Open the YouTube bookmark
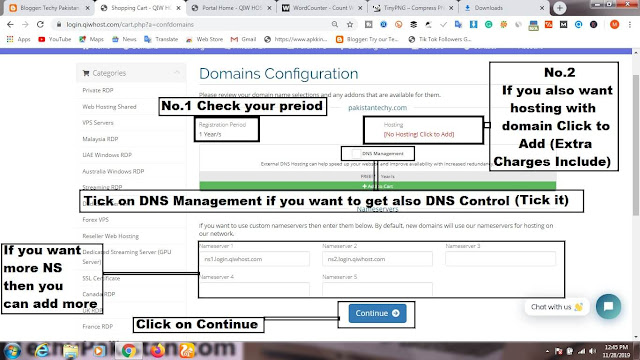Screen dimensions: 640x360 point(55,39)
